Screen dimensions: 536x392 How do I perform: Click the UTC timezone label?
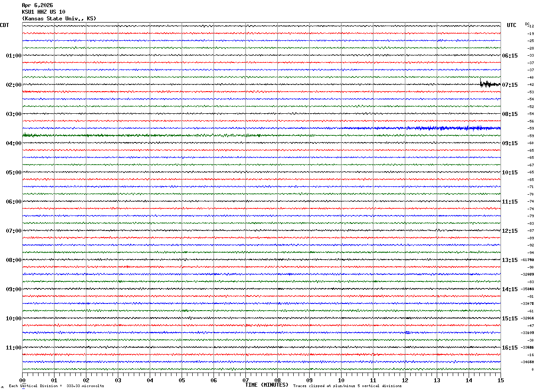511,25
